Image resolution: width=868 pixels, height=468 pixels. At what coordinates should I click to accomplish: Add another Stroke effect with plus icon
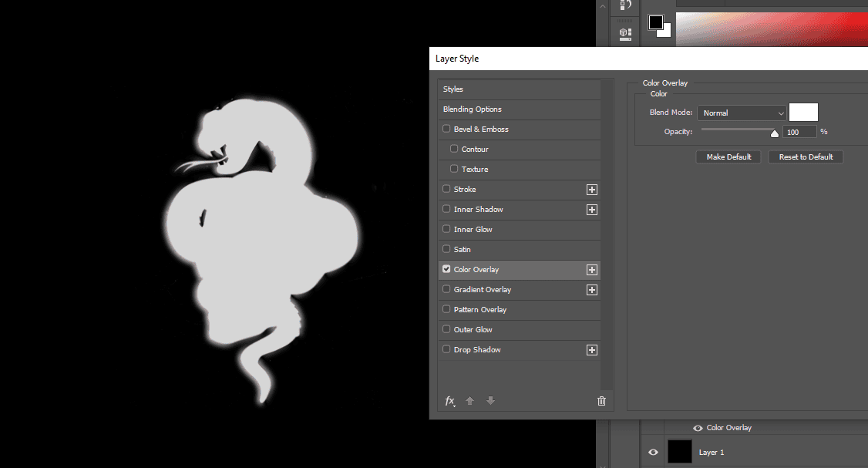pos(592,190)
